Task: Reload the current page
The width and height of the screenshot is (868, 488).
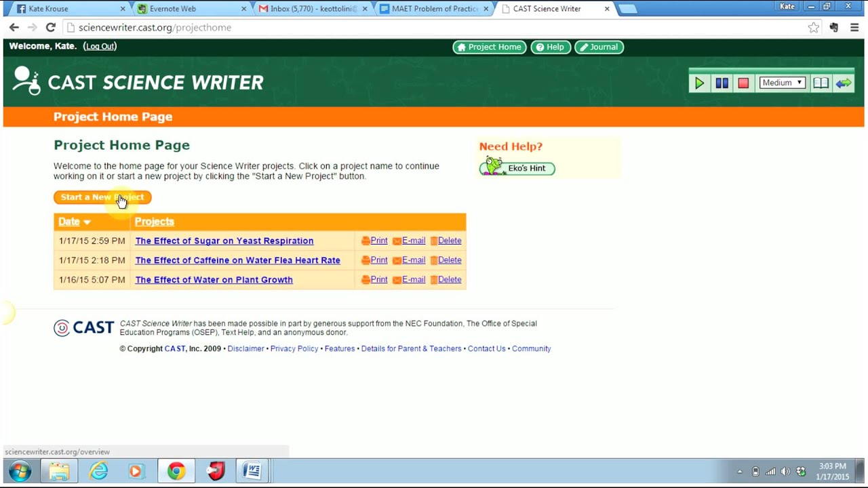Action: [50, 27]
